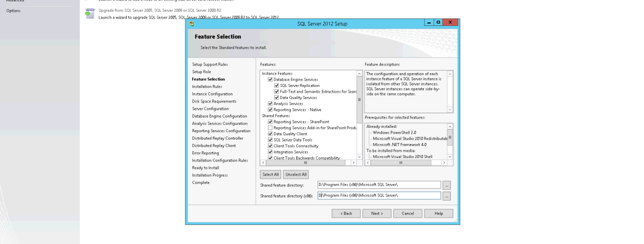Viewport: 644px width, 244px height.
Task: Cancel the SQL Server setup
Action: tap(408, 213)
